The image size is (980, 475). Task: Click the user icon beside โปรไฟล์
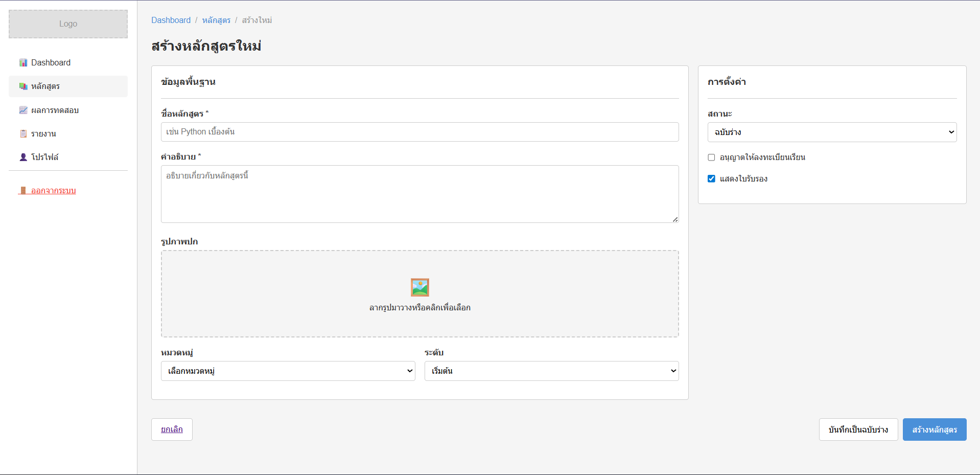tap(23, 157)
